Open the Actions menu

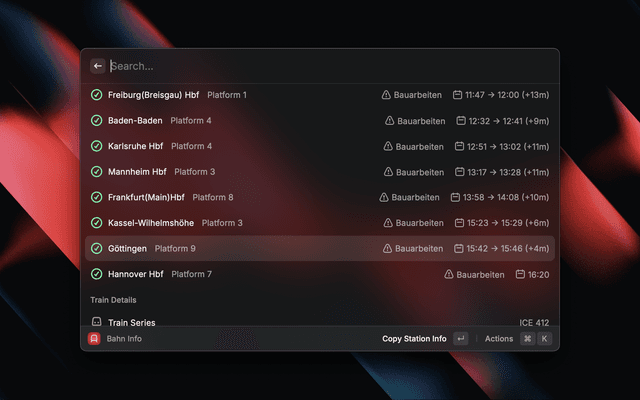499,339
